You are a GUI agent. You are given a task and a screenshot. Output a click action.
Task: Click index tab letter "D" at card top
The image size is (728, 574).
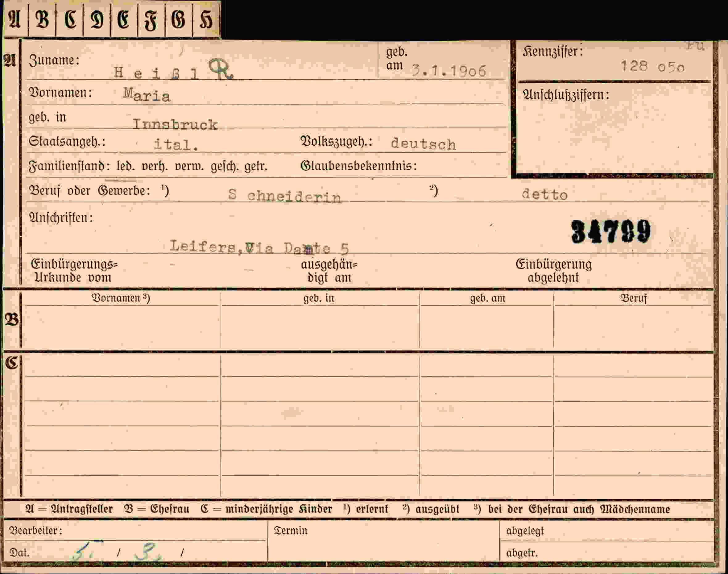point(97,19)
